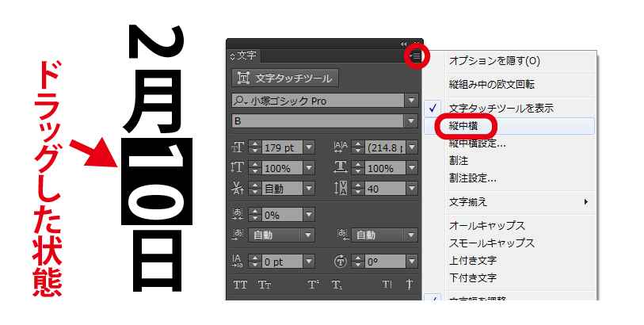The height and width of the screenshot is (325, 644).
Task: Click the leading icon beside (214.8 value
Action: (341, 147)
